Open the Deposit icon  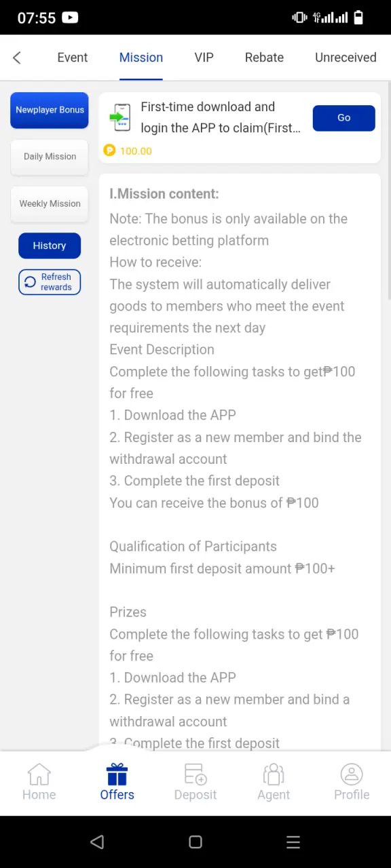click(195, 774)
